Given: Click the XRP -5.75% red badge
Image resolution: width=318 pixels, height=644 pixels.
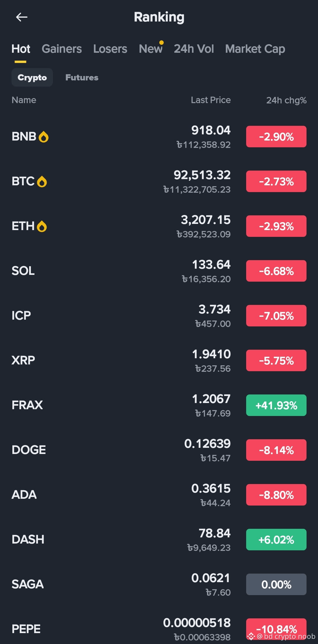Looking at the screenshot, I should (276, 361).
